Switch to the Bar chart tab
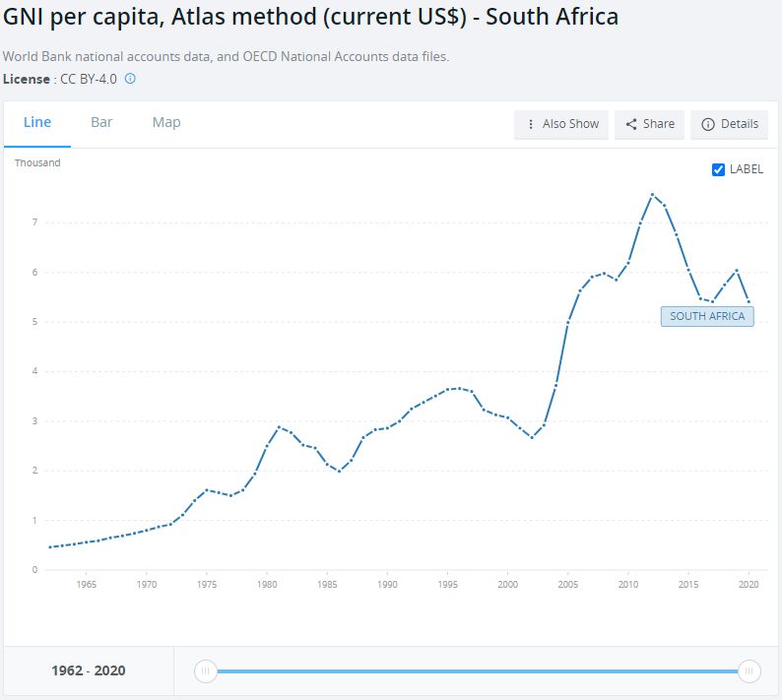The height and width of the screenshot is (700, 782). 101,122
